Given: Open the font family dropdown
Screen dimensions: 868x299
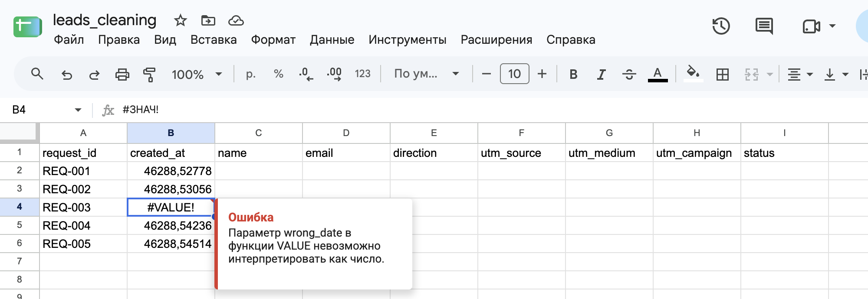Looking at the screenshot, I should pyautogui.click(x=426, y=74).
